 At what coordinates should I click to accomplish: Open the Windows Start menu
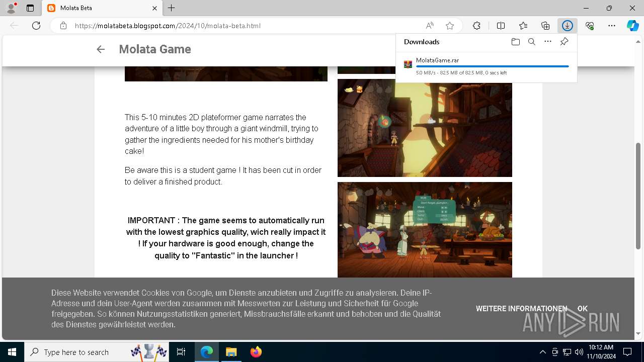click(x=12, y=352)
